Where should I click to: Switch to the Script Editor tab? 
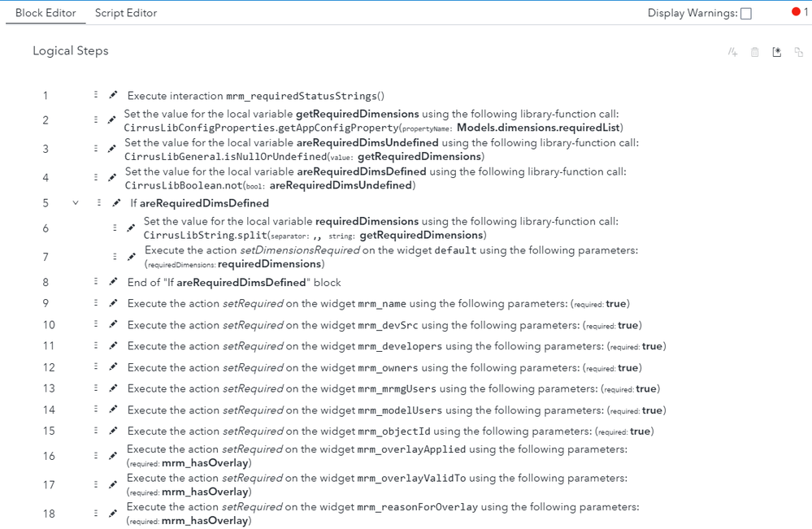coord(126,13)
